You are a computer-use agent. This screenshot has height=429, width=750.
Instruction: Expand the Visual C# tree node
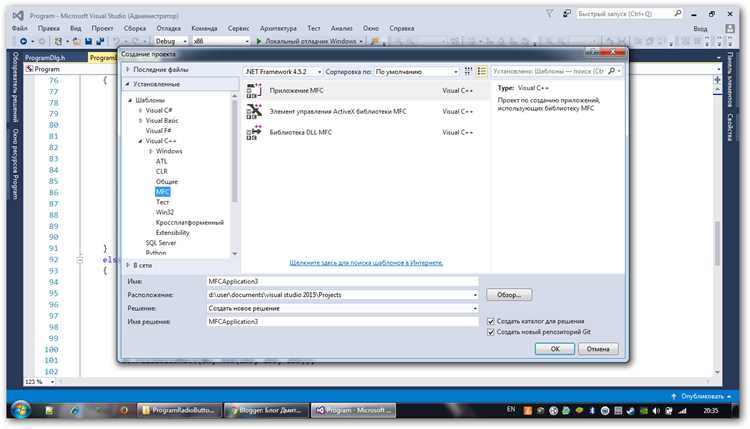coord(140,110)
